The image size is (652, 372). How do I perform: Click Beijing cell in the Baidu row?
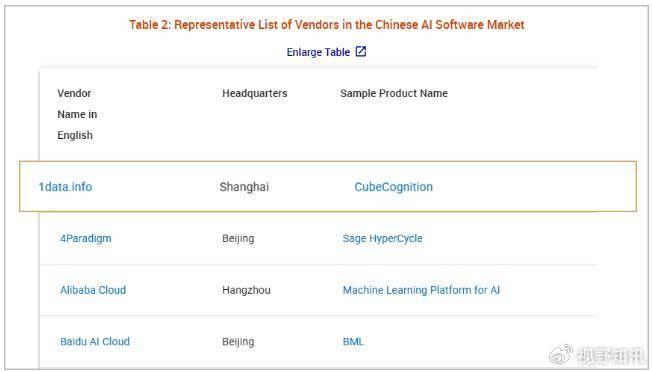[238, 342]
